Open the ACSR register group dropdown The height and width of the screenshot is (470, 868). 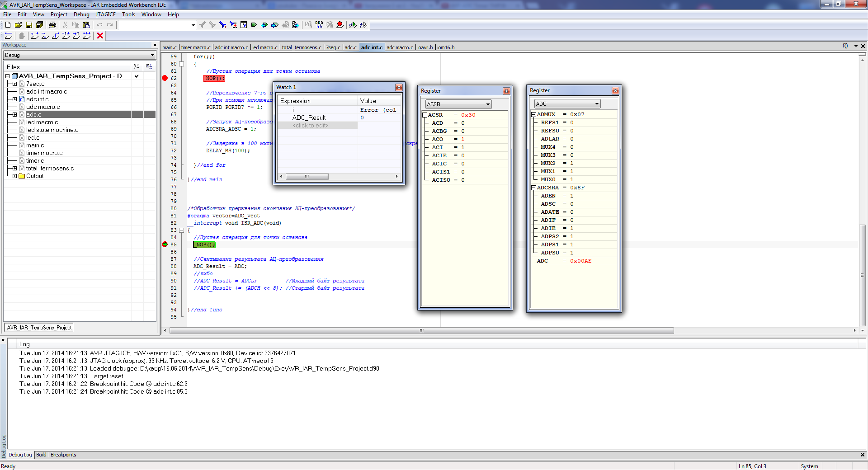coord(488,104)
